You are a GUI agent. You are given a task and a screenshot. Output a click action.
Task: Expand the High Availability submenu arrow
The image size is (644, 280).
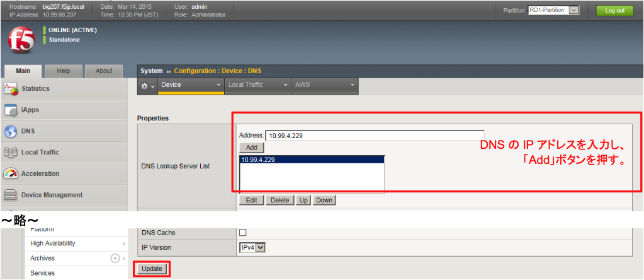tap(124, 243)
